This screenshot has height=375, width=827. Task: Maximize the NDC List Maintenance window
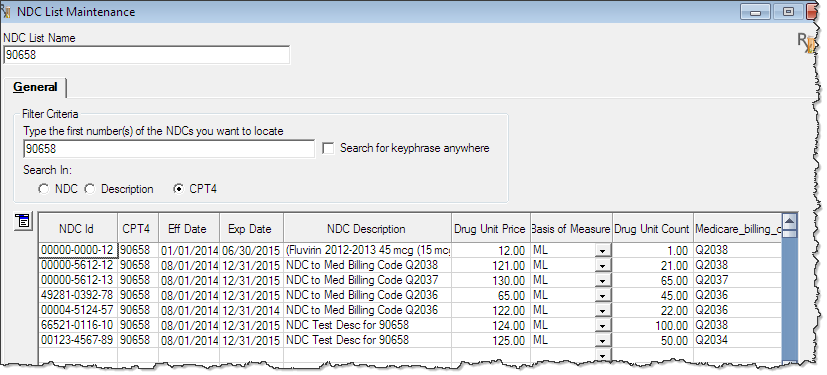[788, 12]
